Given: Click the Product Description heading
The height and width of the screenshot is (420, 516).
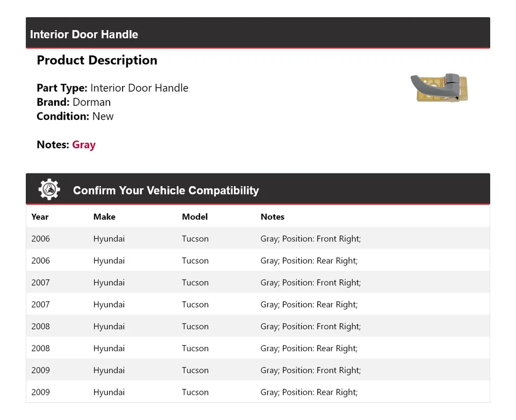Looking at the screenshot, I should (97, 60).
